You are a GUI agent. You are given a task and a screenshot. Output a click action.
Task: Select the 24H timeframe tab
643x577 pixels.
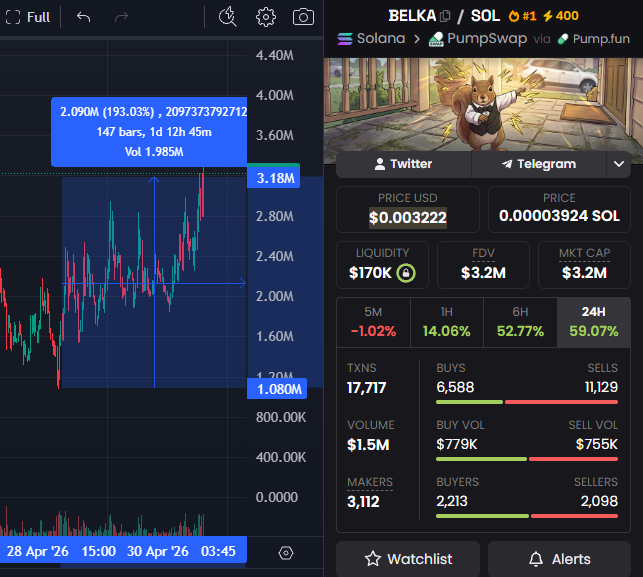pyautogui.click(x=593, y=322)
